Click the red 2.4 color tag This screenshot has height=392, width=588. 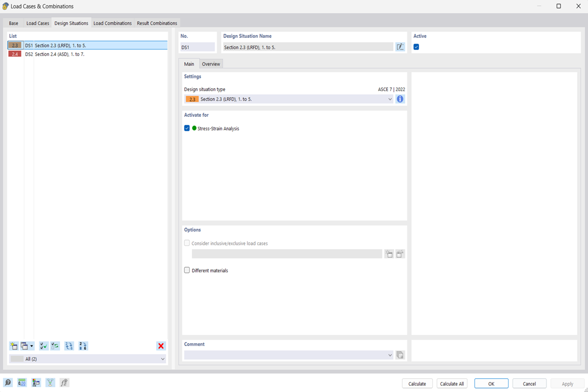(15, 54)
